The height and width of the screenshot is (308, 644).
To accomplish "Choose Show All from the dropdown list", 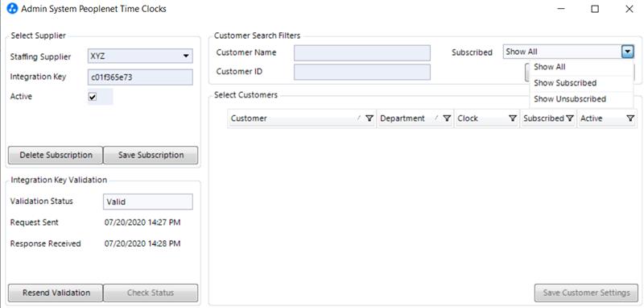I will 581,67.
